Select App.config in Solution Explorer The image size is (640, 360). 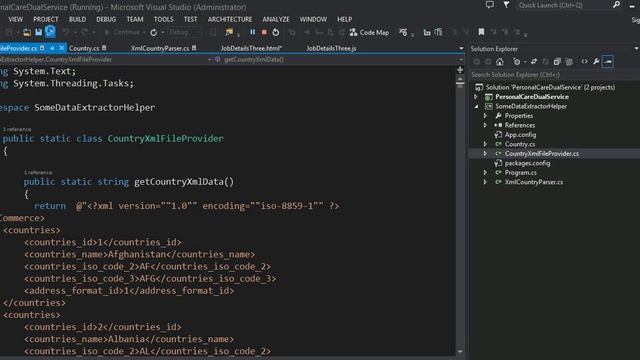click(x=520, y=135)
